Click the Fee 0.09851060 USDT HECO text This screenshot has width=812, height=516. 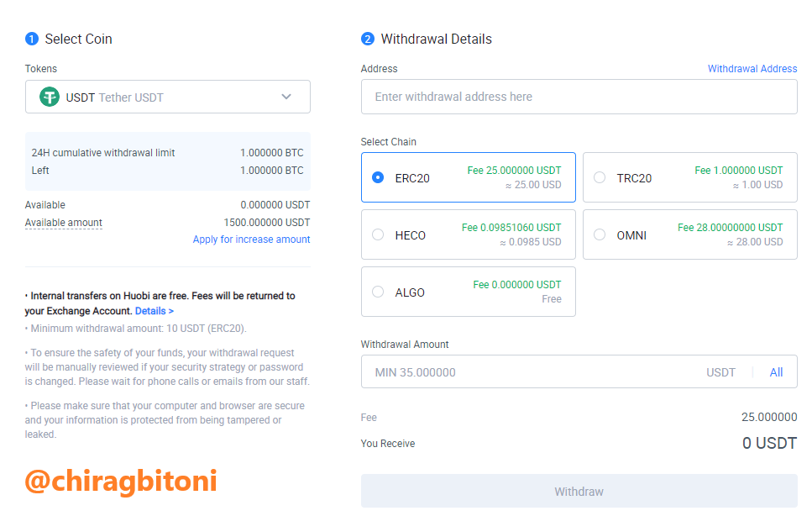click(511, 228)
